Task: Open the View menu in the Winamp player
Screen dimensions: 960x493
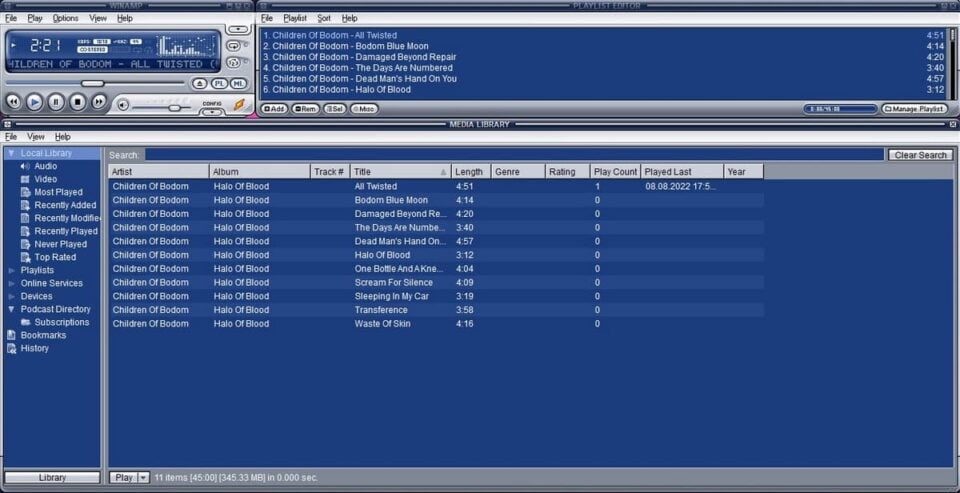Action: 98,18
